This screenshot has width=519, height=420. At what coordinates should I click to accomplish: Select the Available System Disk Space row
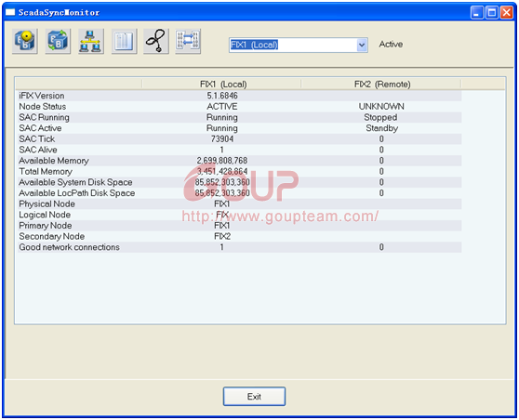(x=240, y=182)
